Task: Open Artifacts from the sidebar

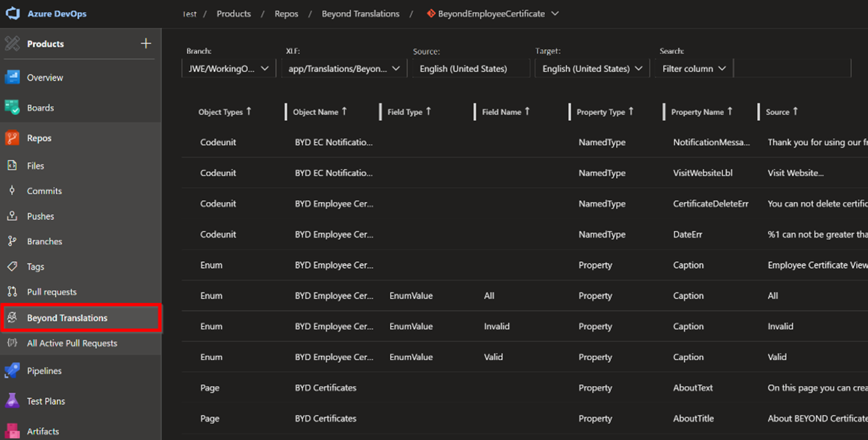Action: pos(43,431)
